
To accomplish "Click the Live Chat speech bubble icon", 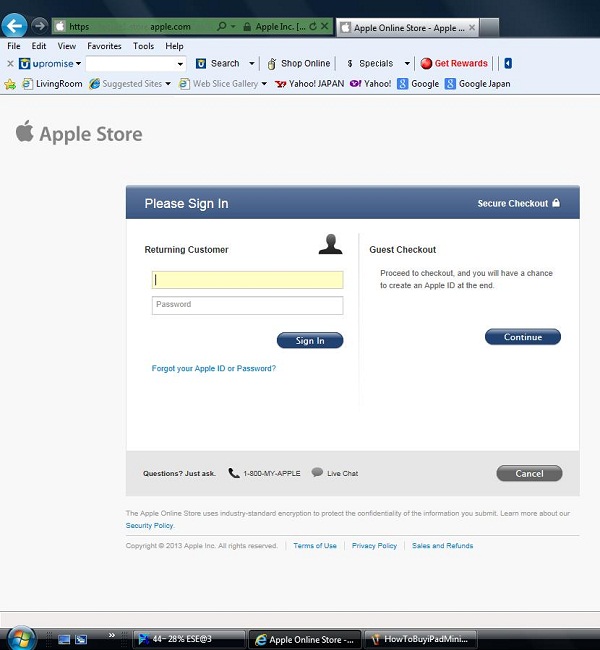I will point(317,473).
